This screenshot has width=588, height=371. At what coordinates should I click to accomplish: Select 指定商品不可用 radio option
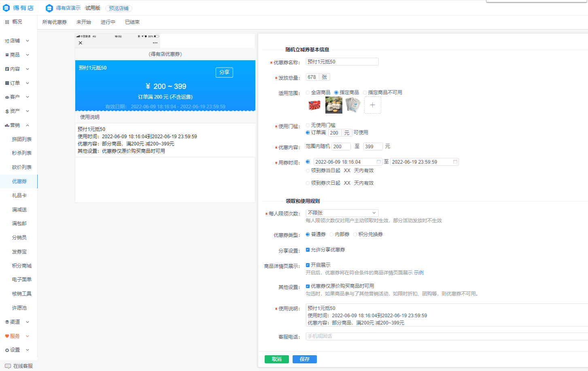coord(365,93)
